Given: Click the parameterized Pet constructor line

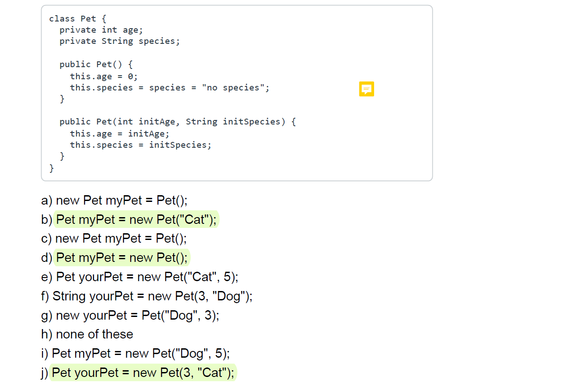Looking at the screenshot, I should 177,121.
